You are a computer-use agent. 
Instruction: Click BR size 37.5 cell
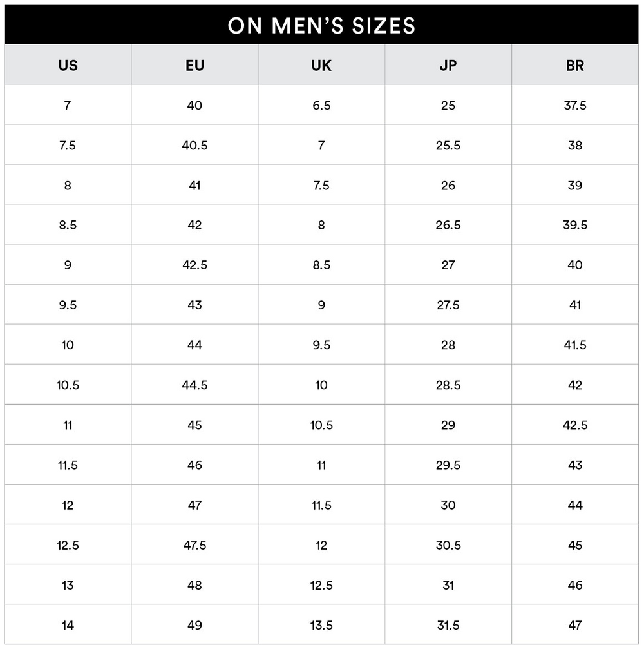tap(575, 104)
